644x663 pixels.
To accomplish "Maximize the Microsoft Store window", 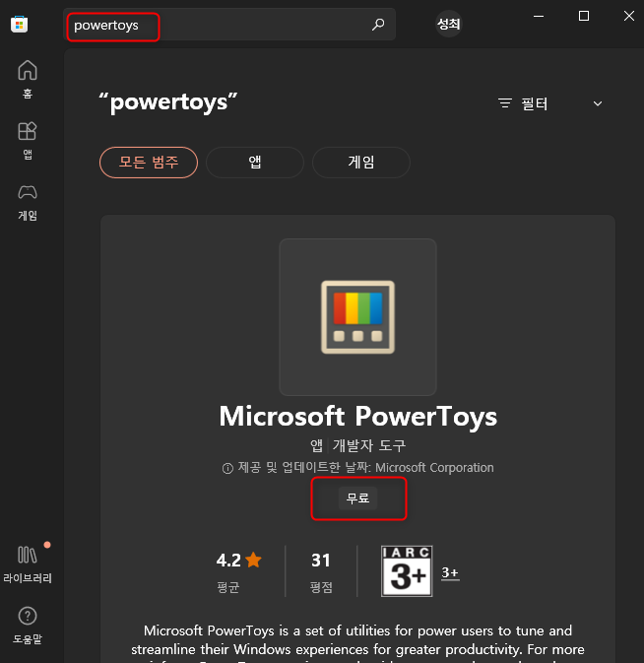I will [x=584, y=16].
